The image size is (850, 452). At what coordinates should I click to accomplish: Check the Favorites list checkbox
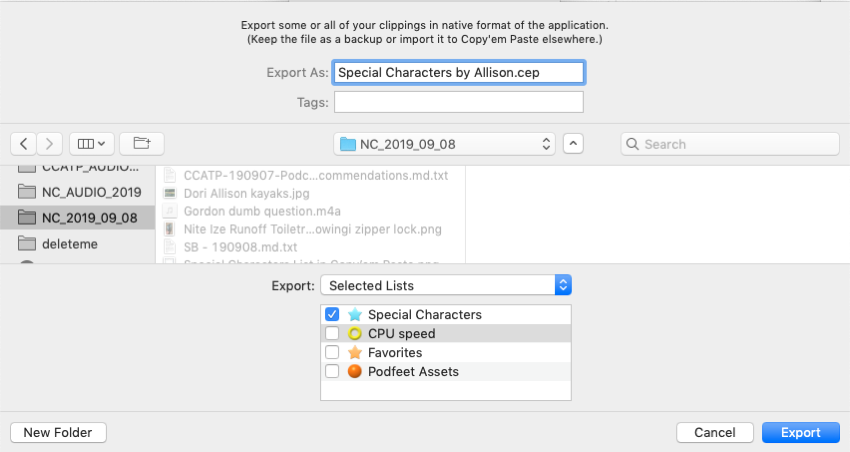tap(332, 353)
